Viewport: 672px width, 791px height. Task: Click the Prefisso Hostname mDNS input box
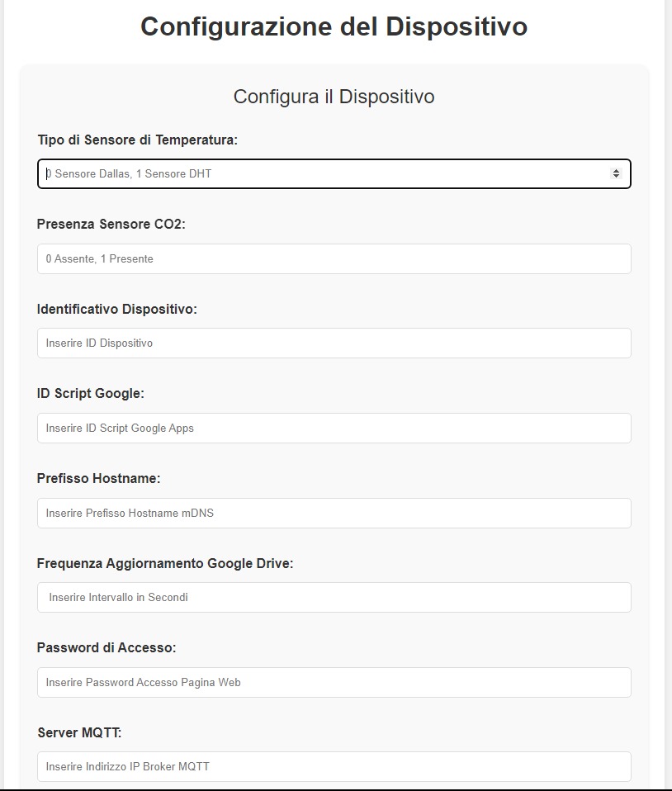pos(334,513)
